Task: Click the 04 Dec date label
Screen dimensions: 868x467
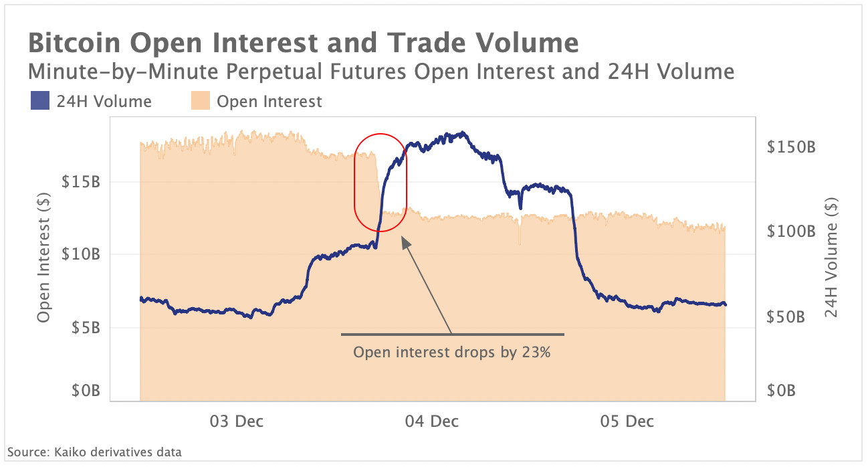Action: (432, 422)
